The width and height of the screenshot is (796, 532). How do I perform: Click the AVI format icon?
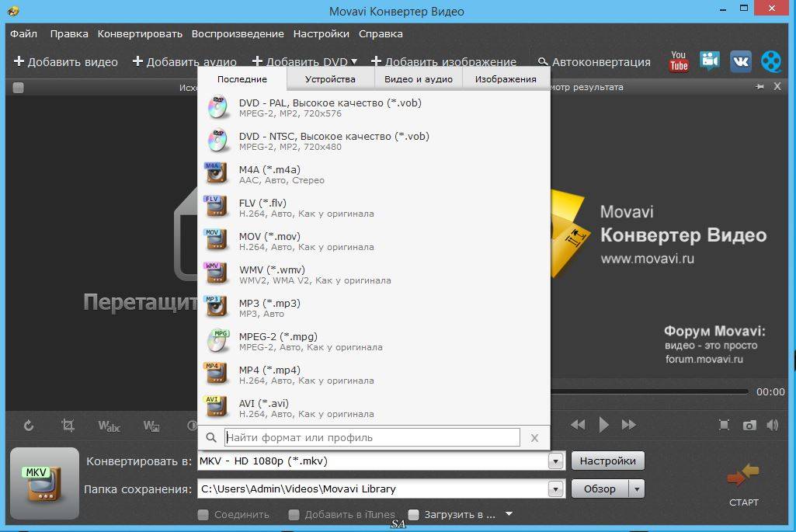(x=215, y=407)
